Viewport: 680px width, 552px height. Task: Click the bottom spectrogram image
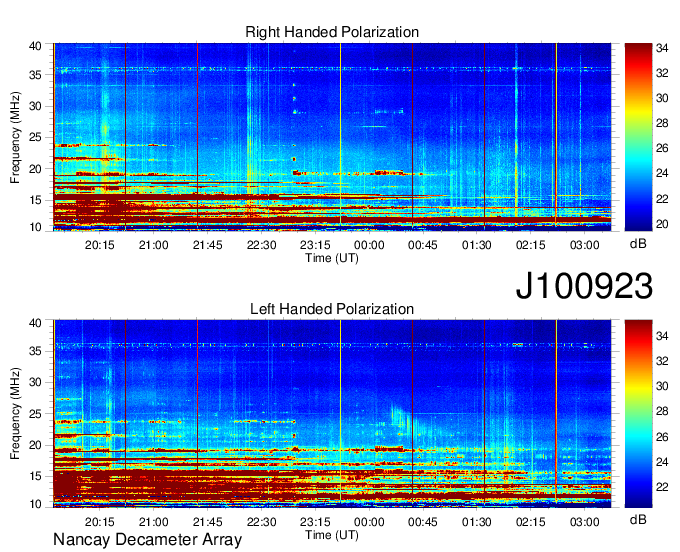pos(332,414)
